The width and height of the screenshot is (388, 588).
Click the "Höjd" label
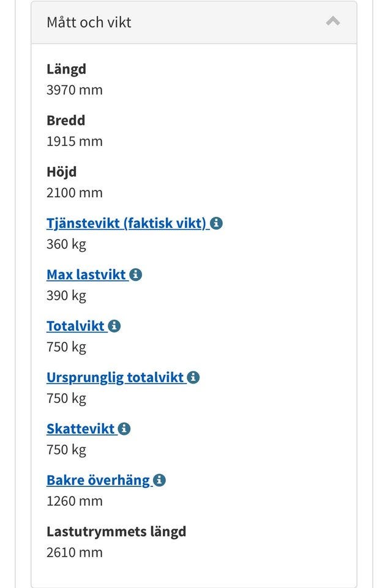click(61, 172)
